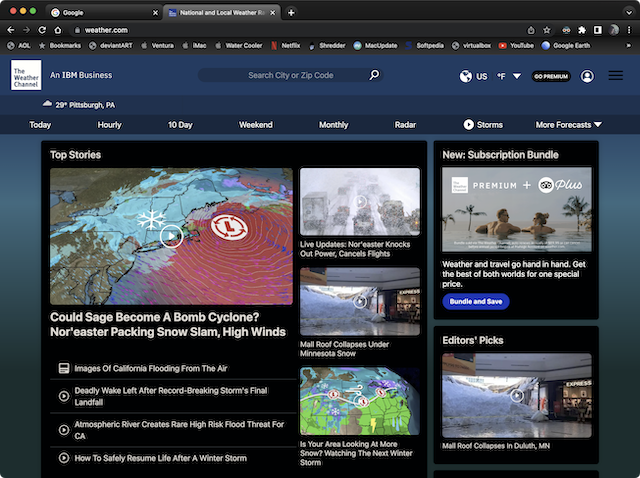Show hidden bookmarks overflow arrow
Viewport: 640px width, 478px height.
tap(629, 46)
